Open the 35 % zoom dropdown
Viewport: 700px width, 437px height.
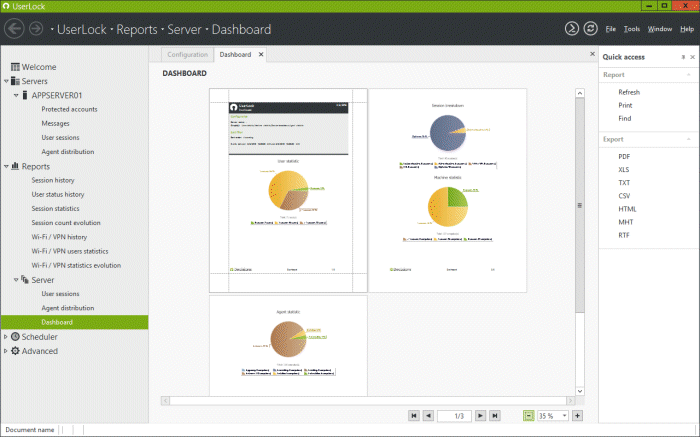tap(564, 416)
